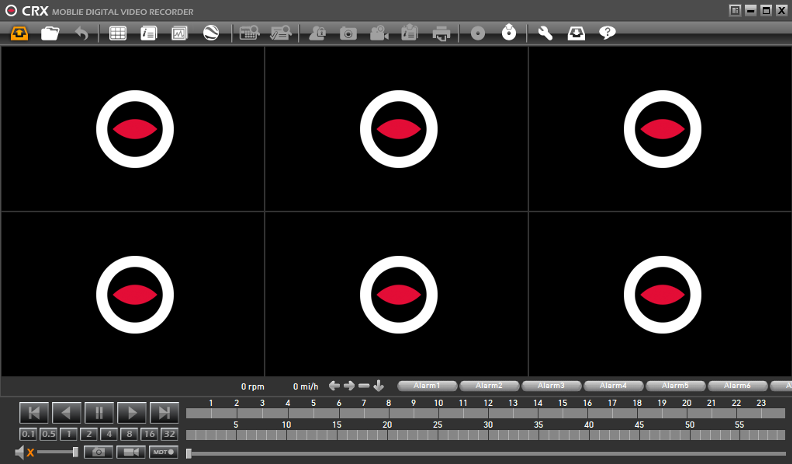Click the Alarm1 indicator
792x464 pixels.
tap(427, 386)
